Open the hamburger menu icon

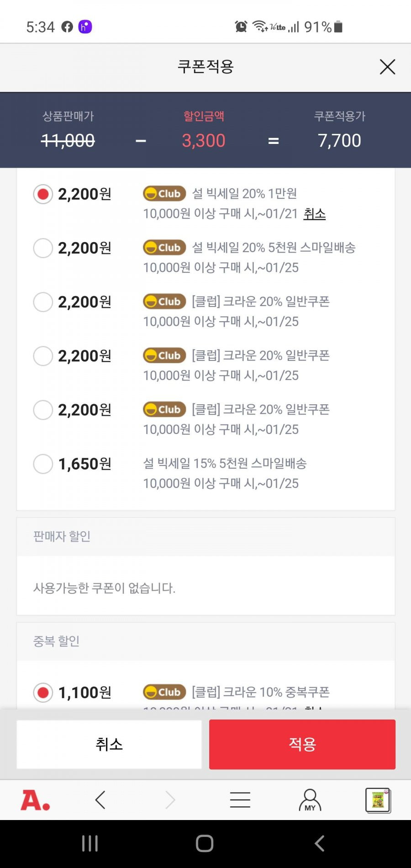tap(240, 800)
